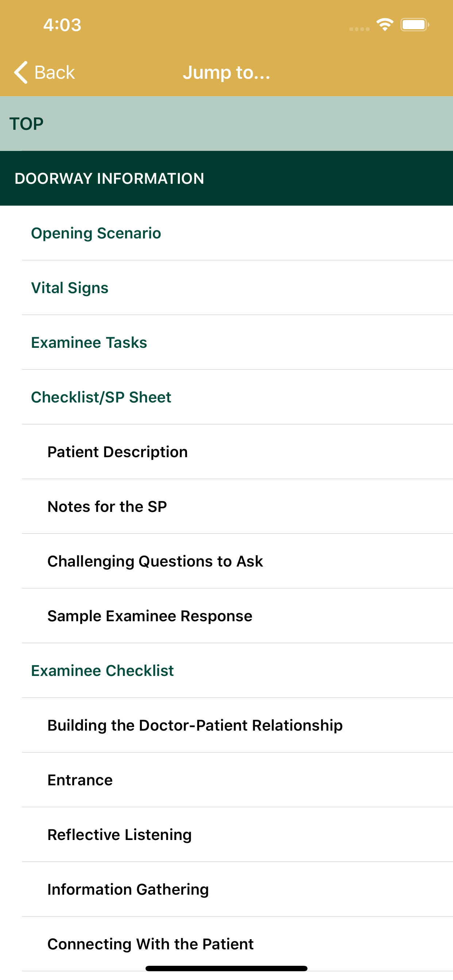This screenshot has height=980, width=453.
Task: Select Patient Description entry
Action: point(118,452)
